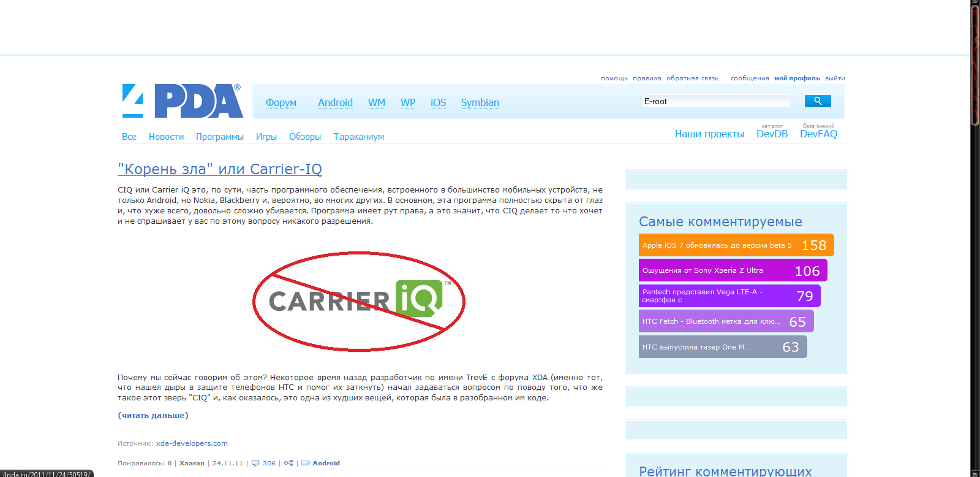Image resolution: width=980 pixels, height=477 pixels.
Task: Open the DevDB catalog link
Action: pos(772,134)
